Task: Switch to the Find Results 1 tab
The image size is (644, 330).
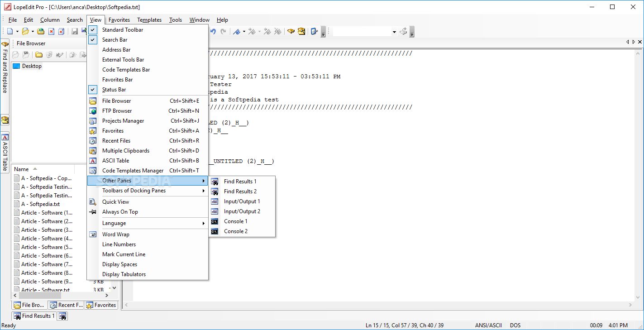Action: (34, 316)
